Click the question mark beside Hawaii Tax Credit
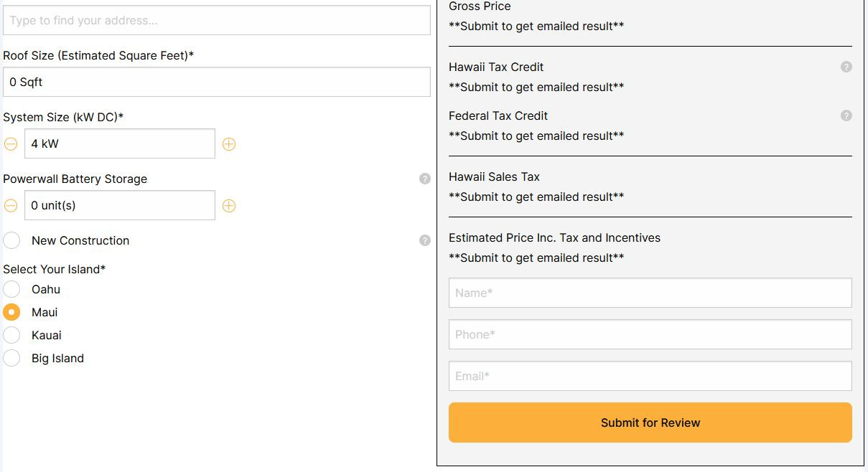Image resolution: width=868 pixels, height=472 pixels. tap(846, 67)
